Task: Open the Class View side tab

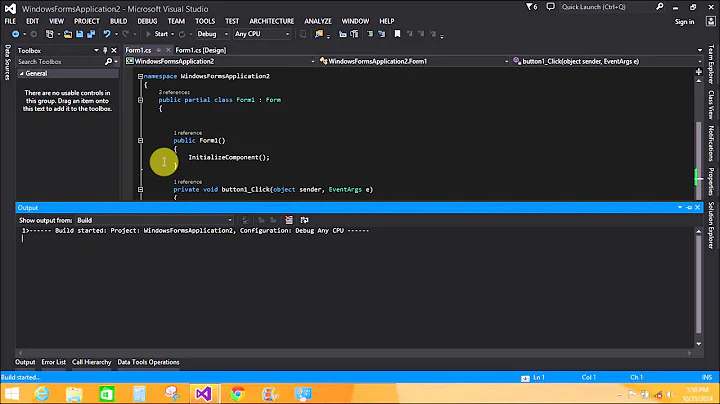Action: click(711, 105)
